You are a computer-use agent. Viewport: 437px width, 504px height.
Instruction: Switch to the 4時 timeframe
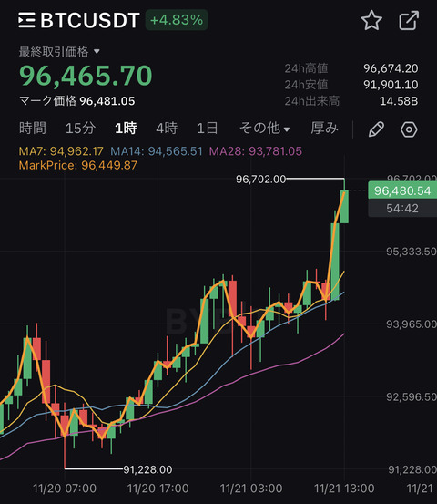coord(167,129)
